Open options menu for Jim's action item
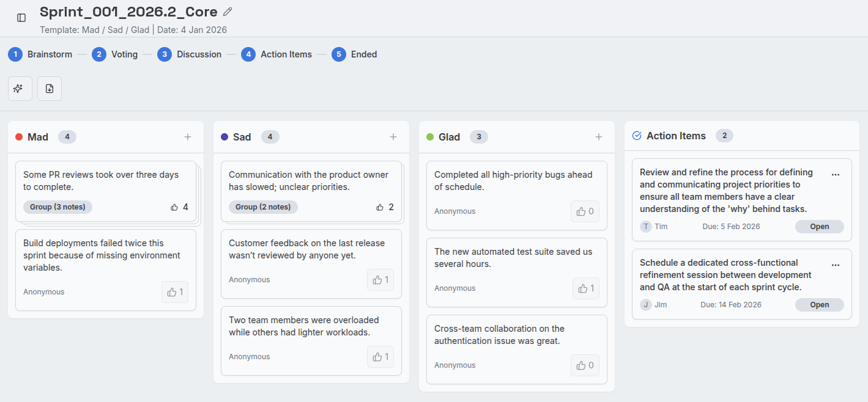The width and height of the screenshot is (868, 402). point(836,265)
